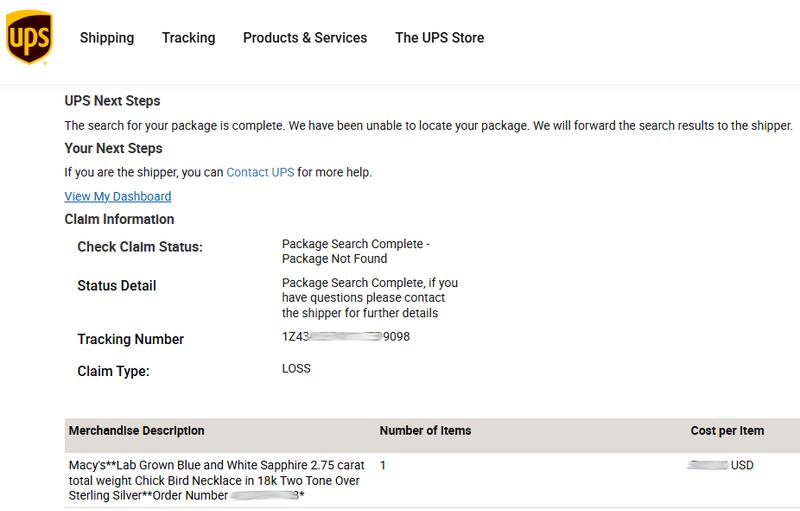800x511 pixels.
Task: Click the Status Detail label
Action: [x=117, y=286]
